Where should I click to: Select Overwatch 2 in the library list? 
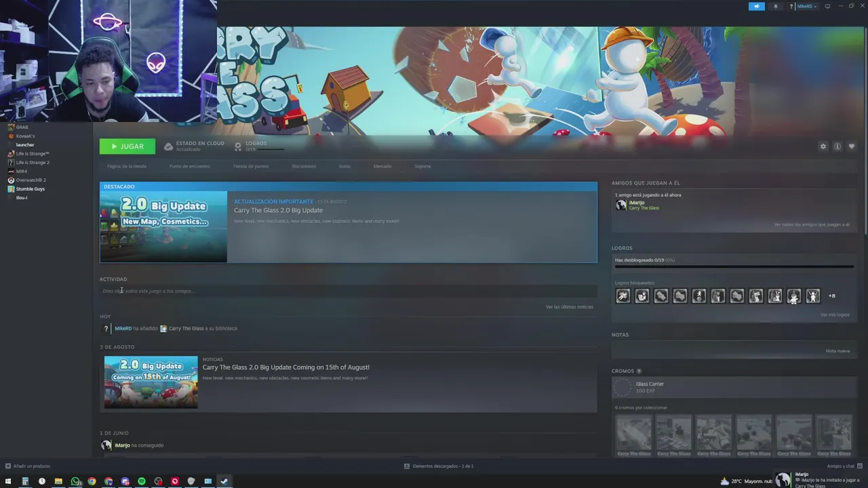click(x=31, y=180)
